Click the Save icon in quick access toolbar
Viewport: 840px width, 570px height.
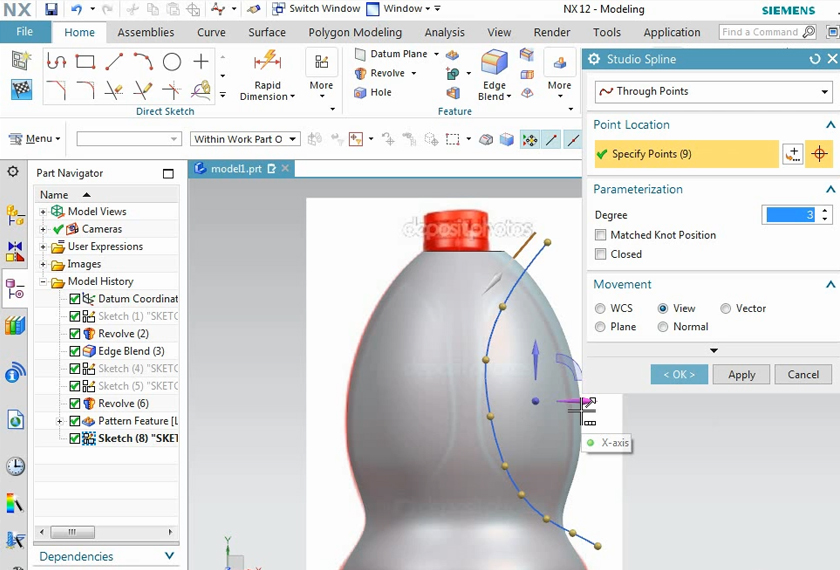coord(51,9)
